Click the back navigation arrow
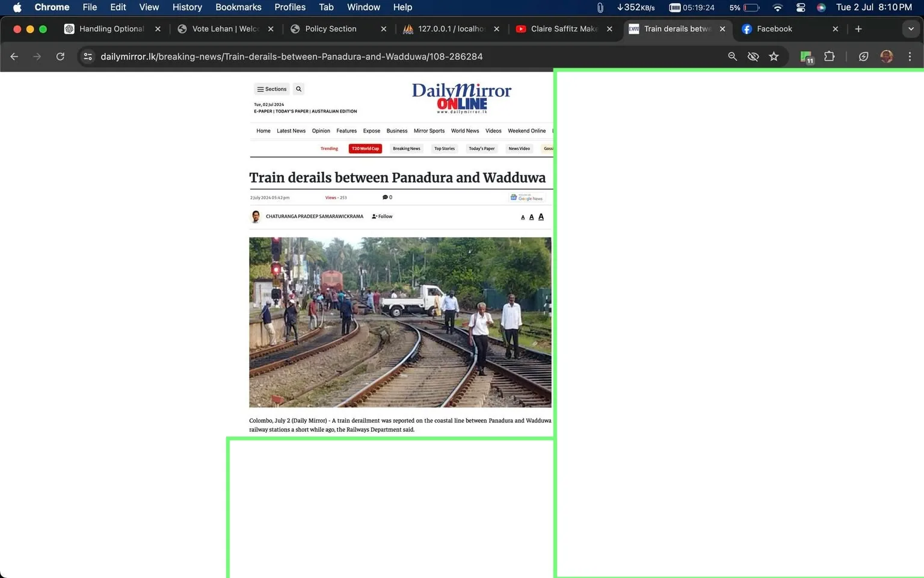 (14, 56)
